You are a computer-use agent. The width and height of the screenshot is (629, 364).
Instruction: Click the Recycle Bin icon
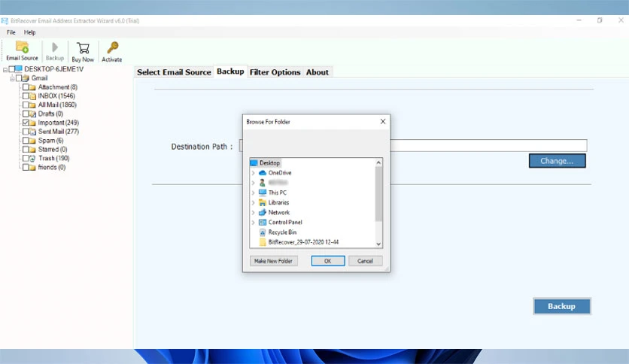(263, 232)
